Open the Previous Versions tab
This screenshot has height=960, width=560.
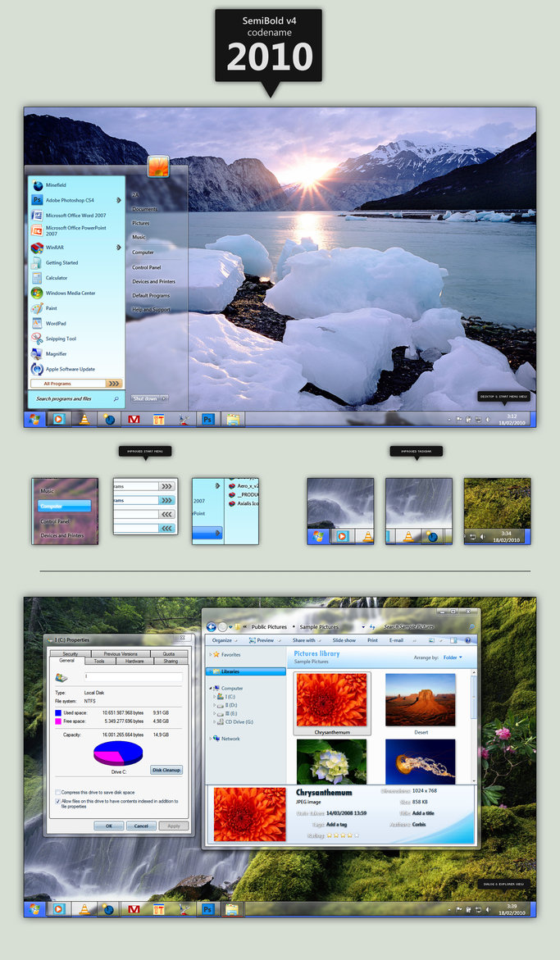tap(121, 653)
